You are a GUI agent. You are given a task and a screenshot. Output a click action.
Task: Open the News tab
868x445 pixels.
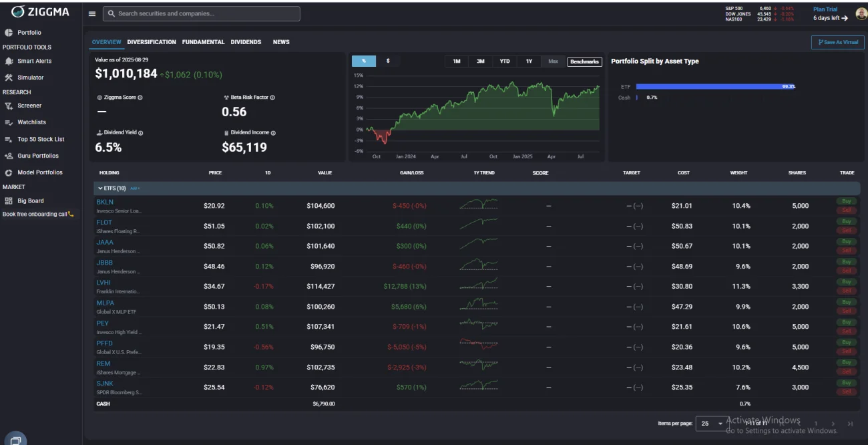pos(281,42)
